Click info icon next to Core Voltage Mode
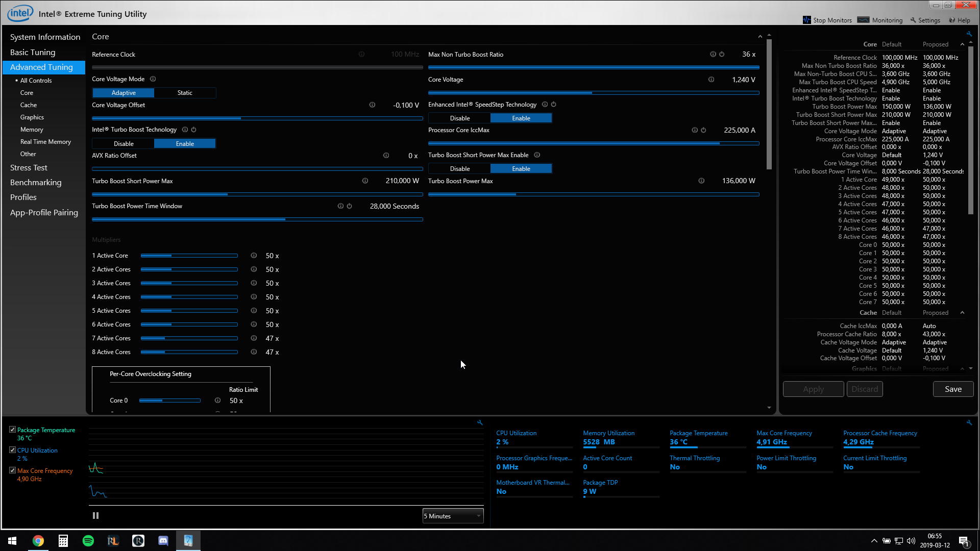 coord(153,79)
